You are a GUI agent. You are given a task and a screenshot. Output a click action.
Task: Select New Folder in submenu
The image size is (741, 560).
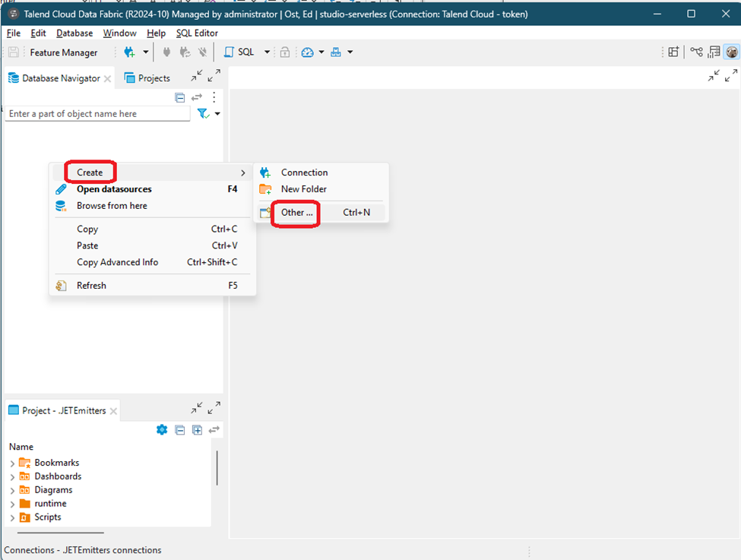(321, 189)
